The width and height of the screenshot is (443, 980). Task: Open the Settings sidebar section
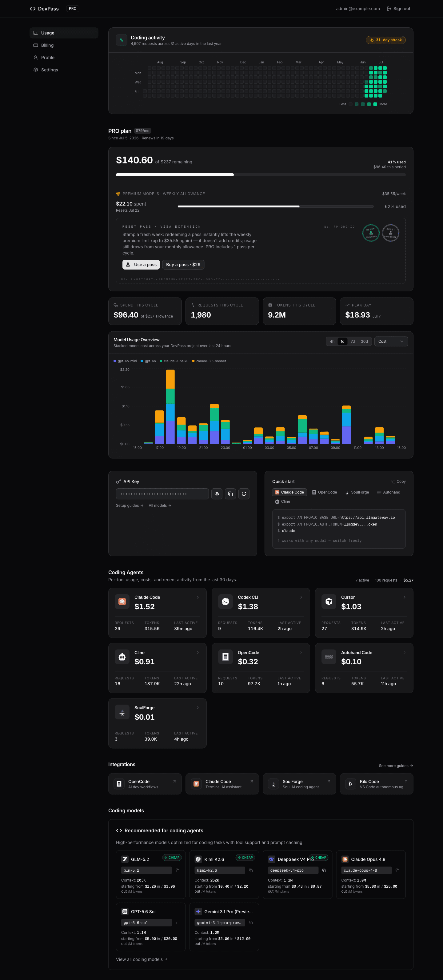tap(64, 70)
